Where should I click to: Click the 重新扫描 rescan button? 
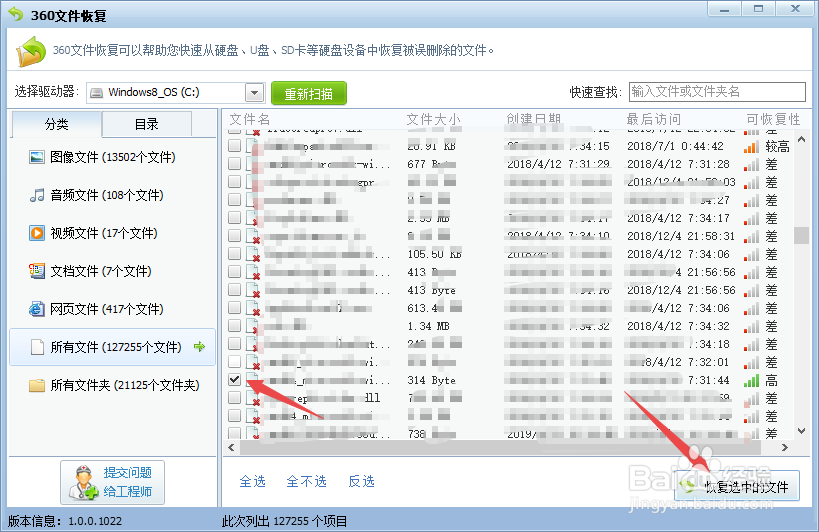point(309,93)
